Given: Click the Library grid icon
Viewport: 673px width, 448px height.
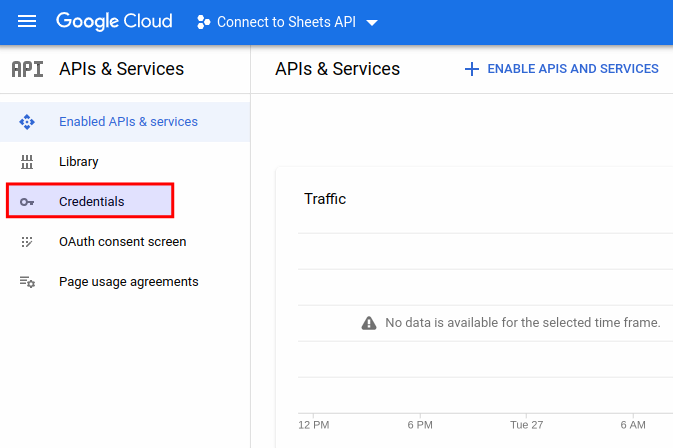Looking at the screenshot, I should pyautogui.click(x=27, y=162).
